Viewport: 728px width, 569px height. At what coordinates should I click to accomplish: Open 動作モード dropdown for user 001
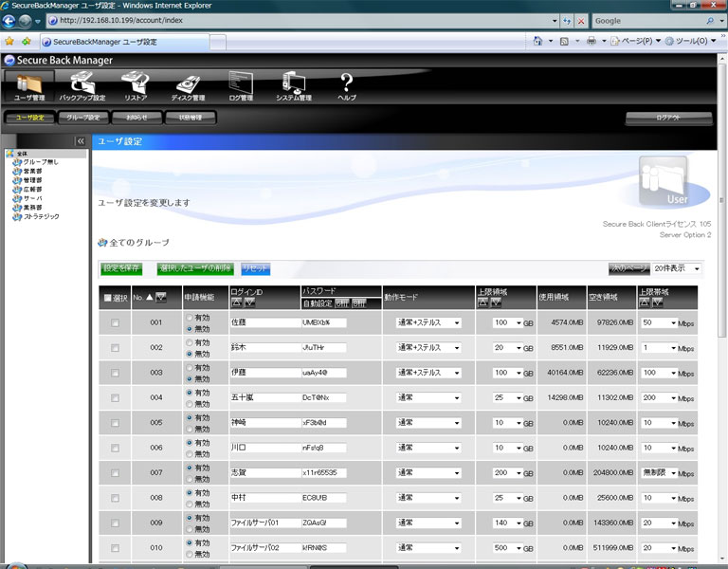click(x=429, y=322)
